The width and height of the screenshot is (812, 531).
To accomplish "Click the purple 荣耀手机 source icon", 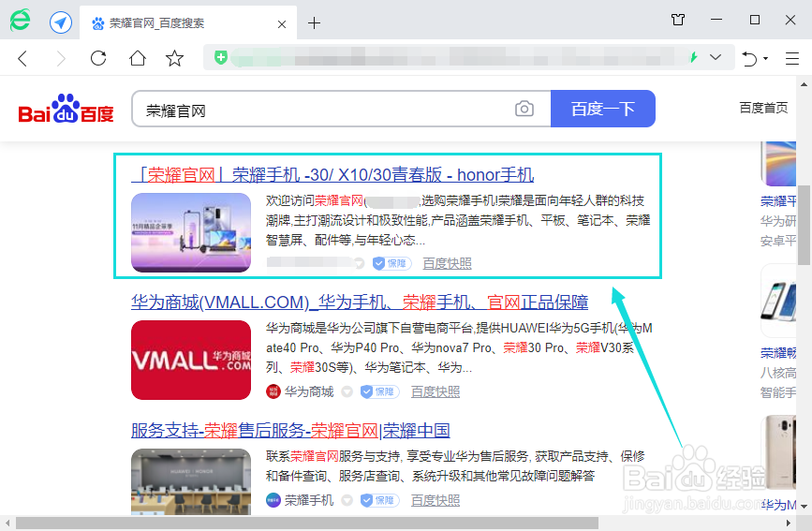I will click(x=273, y=500).
